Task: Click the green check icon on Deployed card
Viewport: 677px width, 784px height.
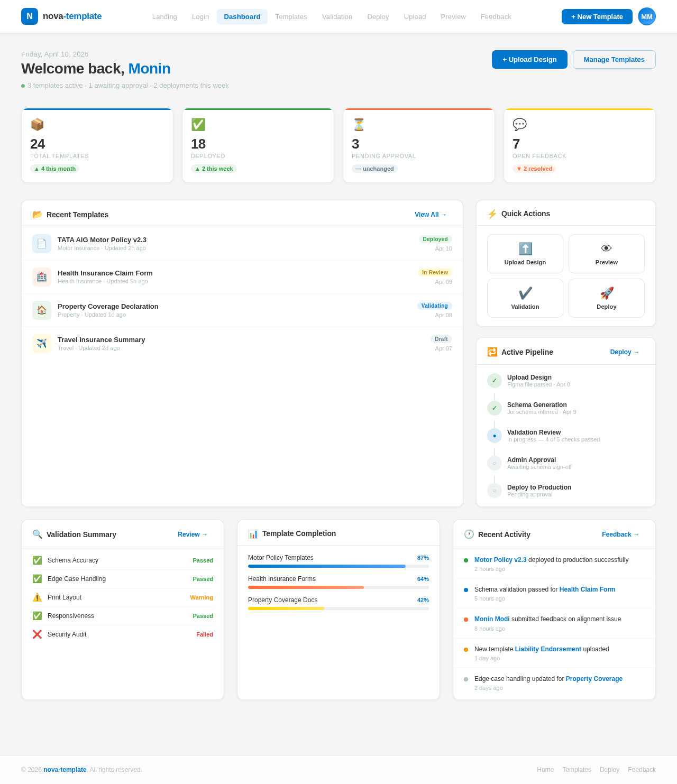Action: point(198,125)
